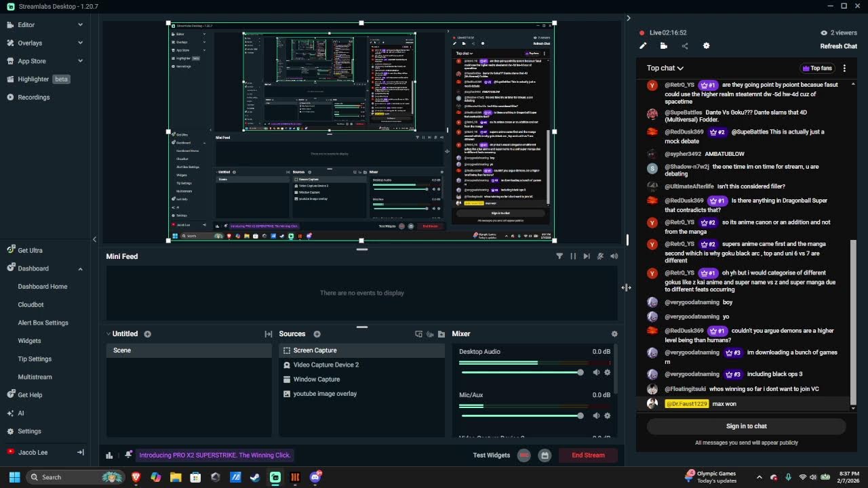
Task: Open Tip Settings
Action: pos(35,359)
